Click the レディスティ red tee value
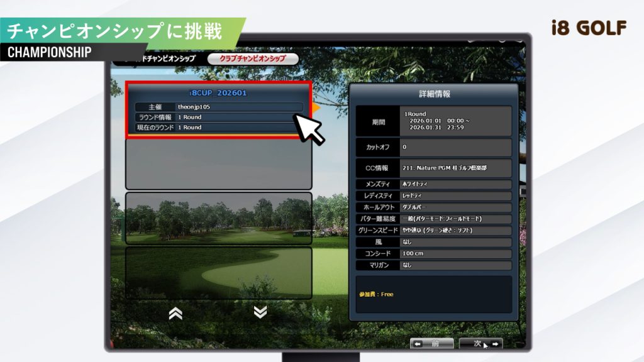Viewport: 644px width, 362px height. point(455,197)
